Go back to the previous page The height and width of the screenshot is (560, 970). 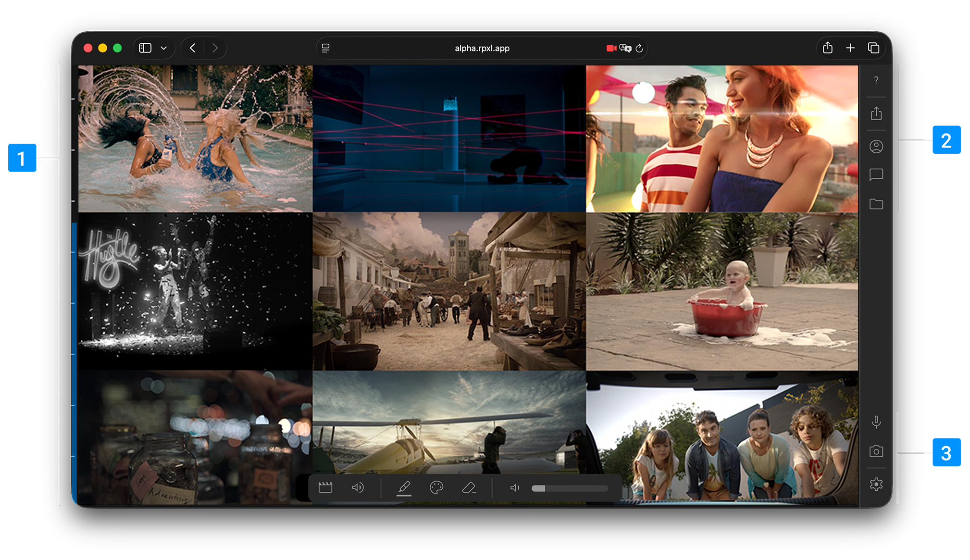click(193, 48)
